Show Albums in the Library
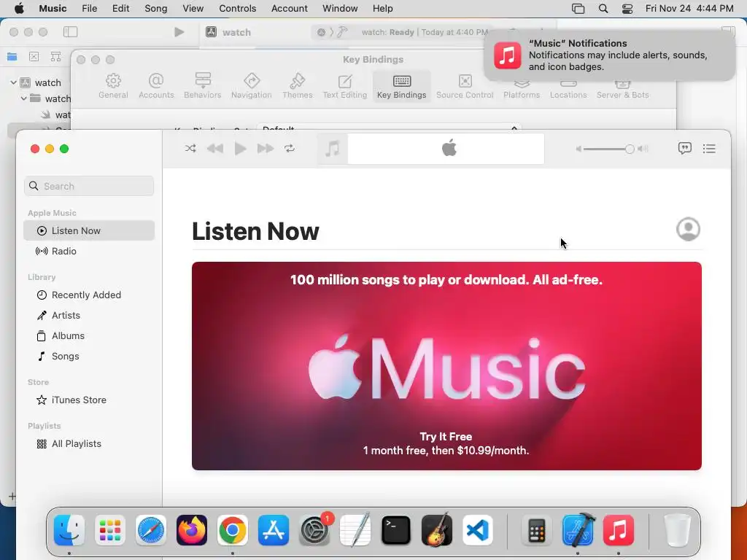This screenshot has height=560, width=747. point(89,335)
